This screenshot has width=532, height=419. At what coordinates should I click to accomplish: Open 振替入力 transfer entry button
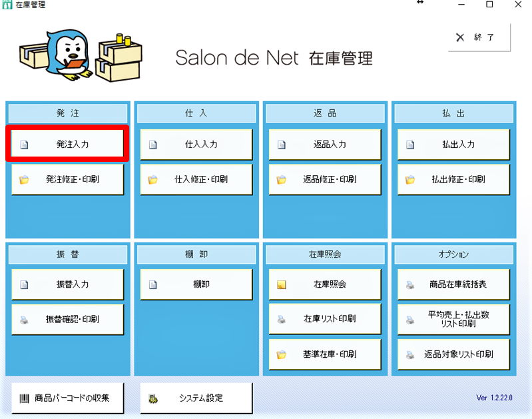pos(67,284)
